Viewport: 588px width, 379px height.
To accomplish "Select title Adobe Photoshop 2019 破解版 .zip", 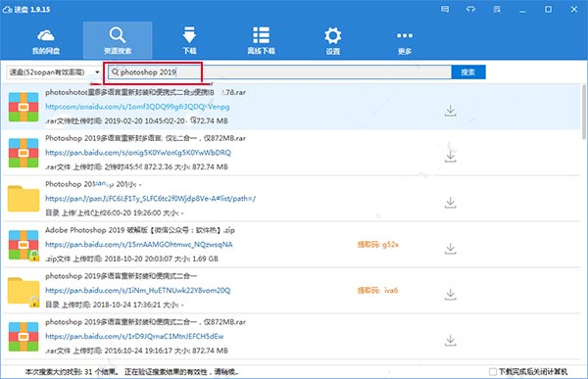I will tap(140, 230).
